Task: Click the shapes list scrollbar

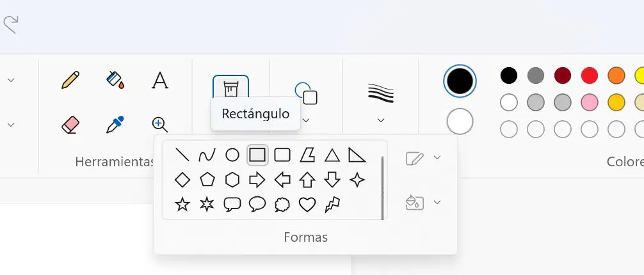Action: click(383, 187)
